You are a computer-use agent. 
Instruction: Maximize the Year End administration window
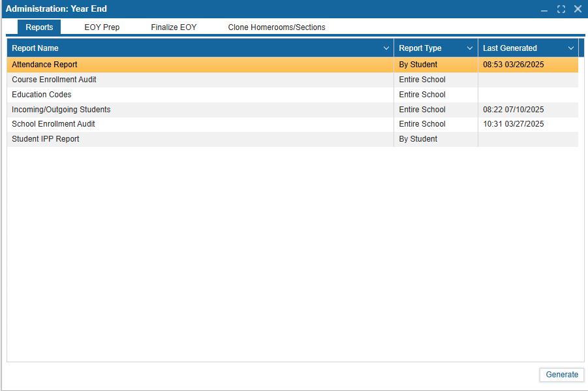tap(561, 9)
